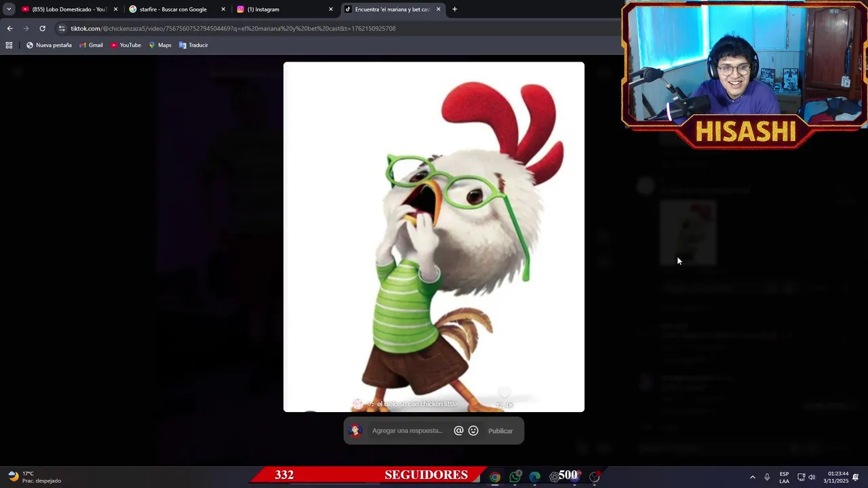Show hidden system tray icons
This screenshot has height=488, width=868.
[752, 477]
